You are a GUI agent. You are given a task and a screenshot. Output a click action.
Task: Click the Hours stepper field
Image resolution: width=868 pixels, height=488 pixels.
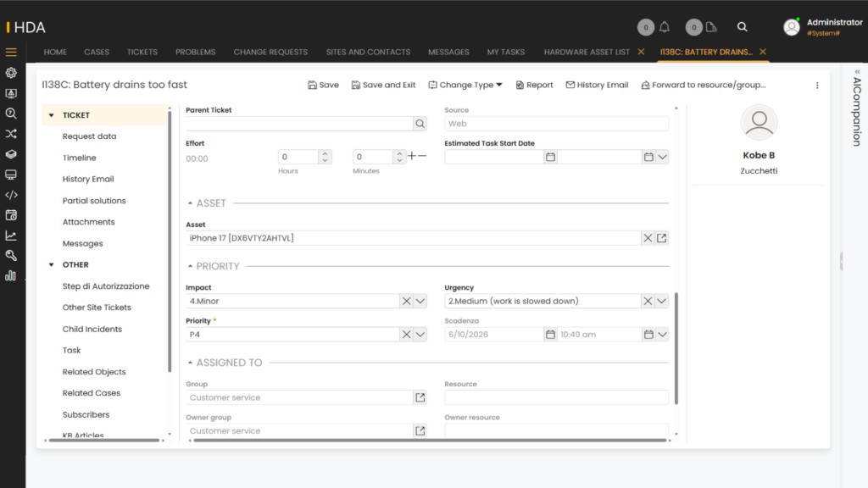coord(299,157)
